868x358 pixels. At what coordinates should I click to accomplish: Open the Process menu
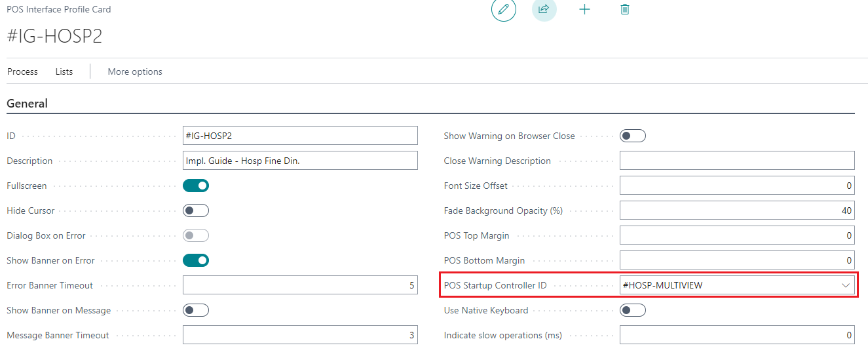tap(23, 71)
